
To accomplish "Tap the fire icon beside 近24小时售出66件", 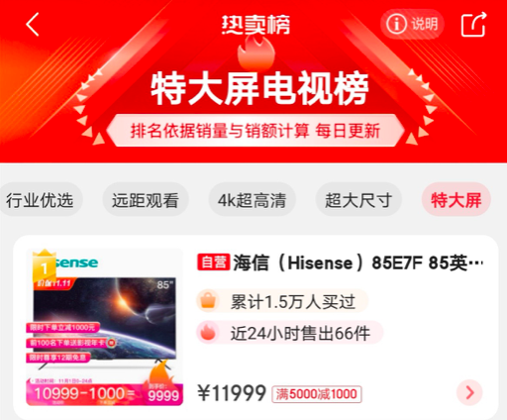I will [208, 333].
